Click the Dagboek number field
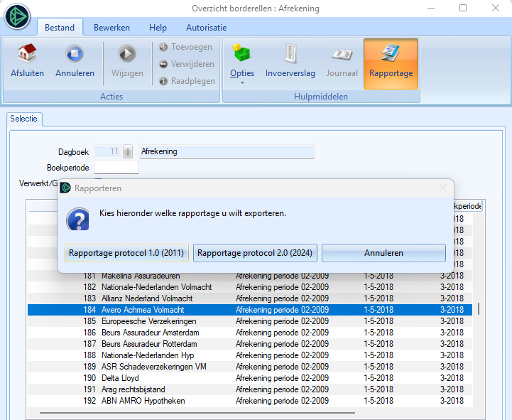The image size is (512, 420). [x=108, y=151]
